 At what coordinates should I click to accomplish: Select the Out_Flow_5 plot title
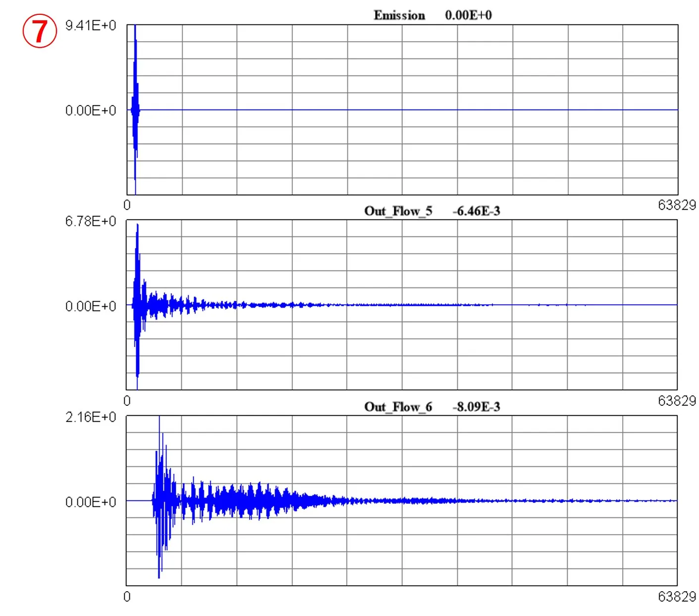(398, 211)
